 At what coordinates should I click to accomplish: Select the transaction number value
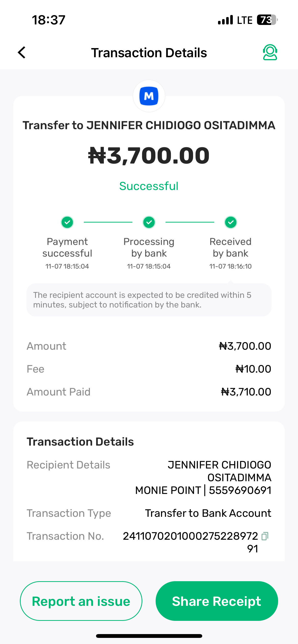(191, 536)
